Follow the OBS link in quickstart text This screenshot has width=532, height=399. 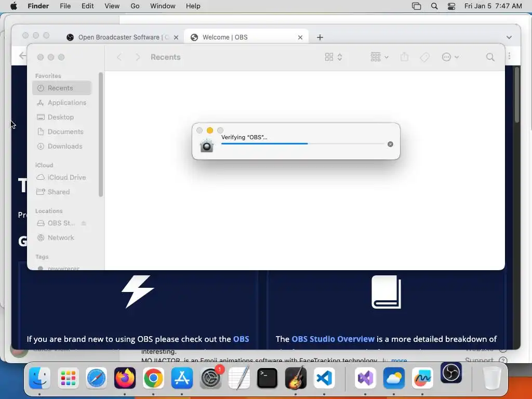[241, 339]
